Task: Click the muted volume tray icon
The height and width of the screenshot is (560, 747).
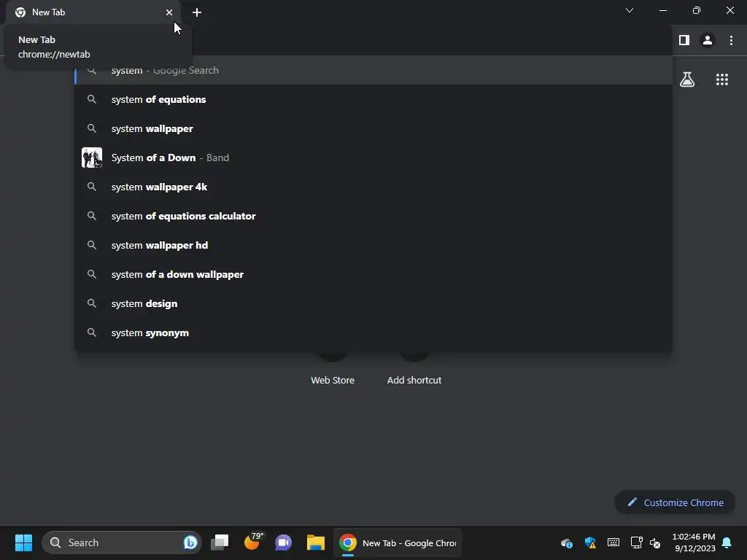Action: 655,542
